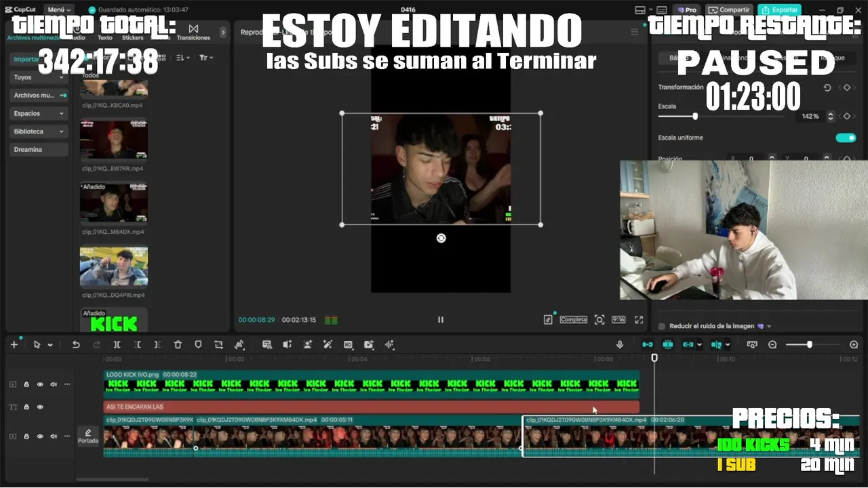Hide the LOGO KICK IVO track eye

click(40, 384)
